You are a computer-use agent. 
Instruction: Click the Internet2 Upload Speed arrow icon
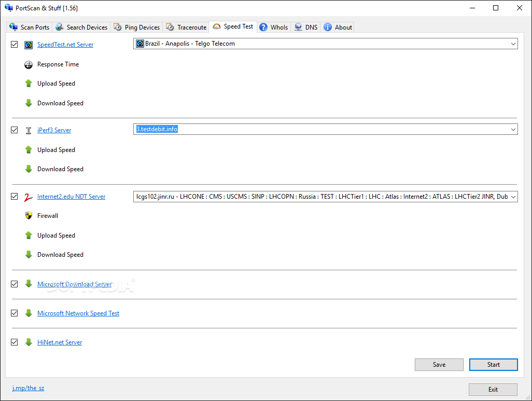click(29, 236)
